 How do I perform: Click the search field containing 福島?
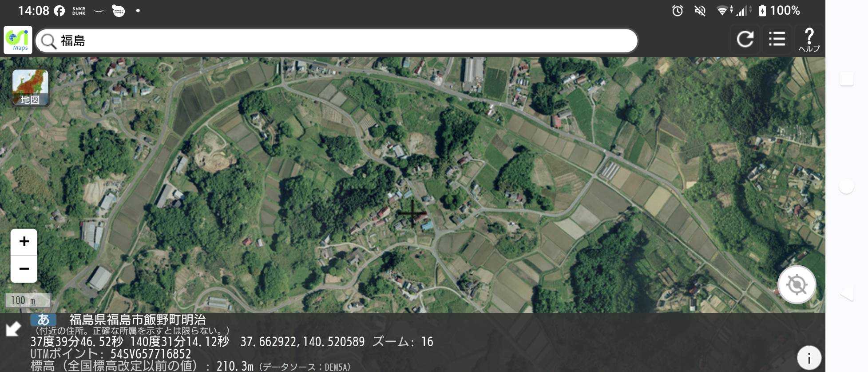tap(337, 41)
